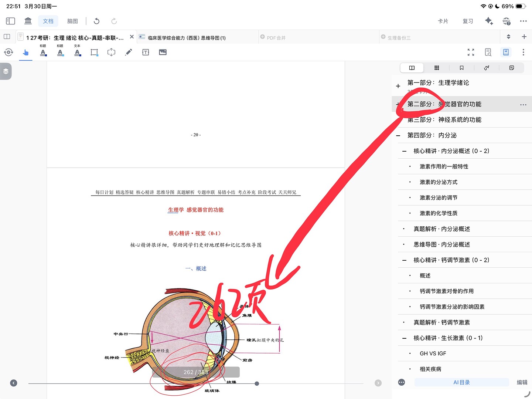Choose the rectangle selection excerpt tool
The image size is (532, 399).
pos(94,52)
